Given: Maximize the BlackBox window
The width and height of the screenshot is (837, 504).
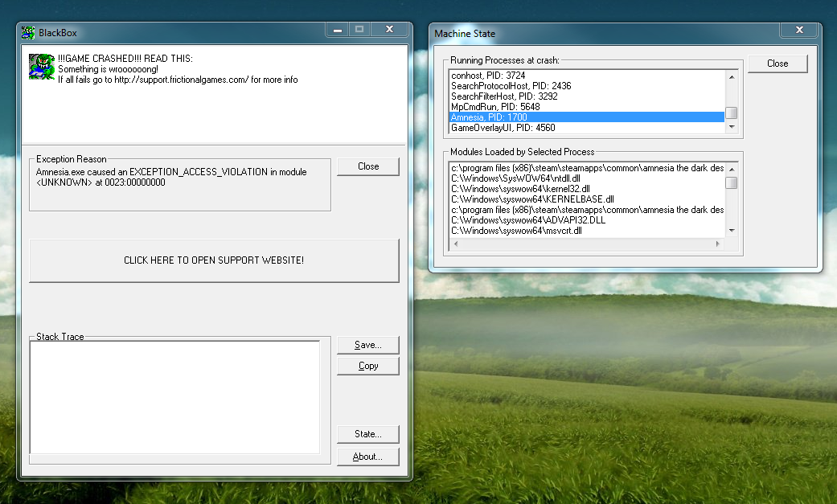Looking at the screenshot, I should [359, 30].
